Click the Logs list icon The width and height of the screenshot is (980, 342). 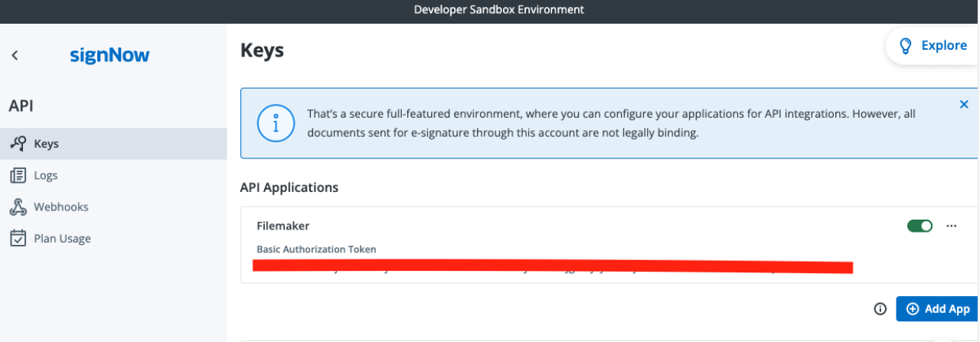[x=18, y=175]
